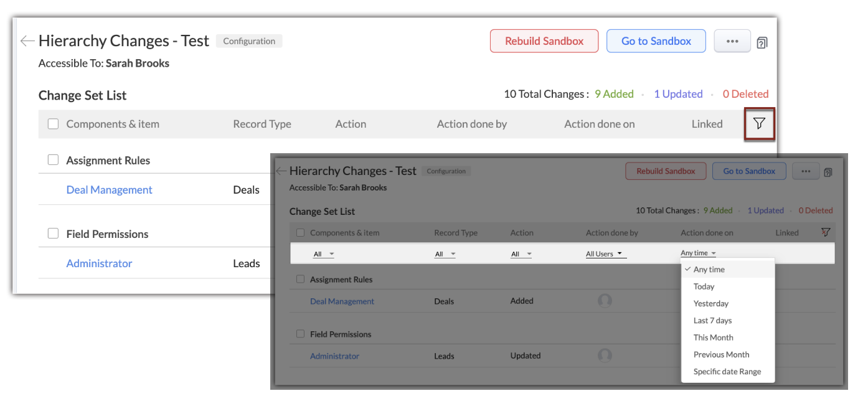The width and height of the screenshot is (868, 406).
Task: Tick the select-all checkbox beside the larger Components & item header
Action: point(54,124)
